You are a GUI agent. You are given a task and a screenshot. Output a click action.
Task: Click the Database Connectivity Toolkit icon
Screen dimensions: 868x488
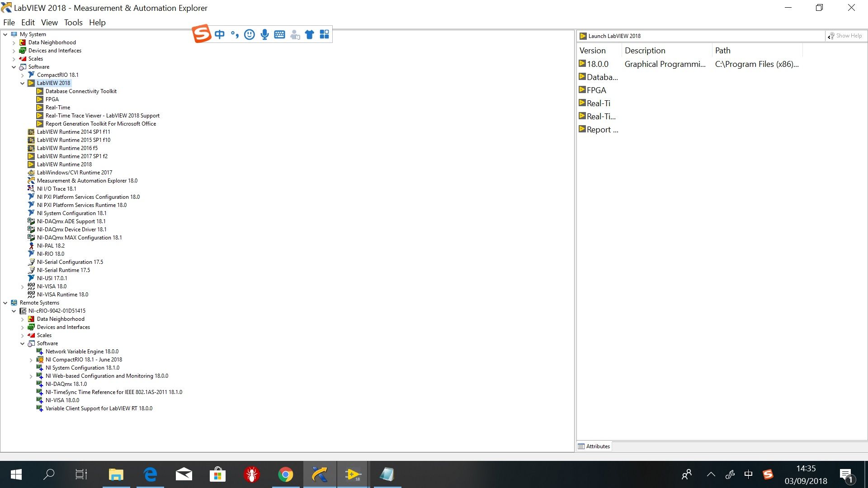[x=40, y=91]
